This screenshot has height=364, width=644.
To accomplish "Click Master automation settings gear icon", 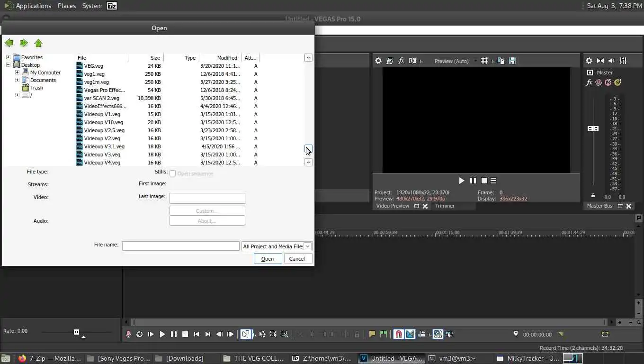I will point(599,82).
